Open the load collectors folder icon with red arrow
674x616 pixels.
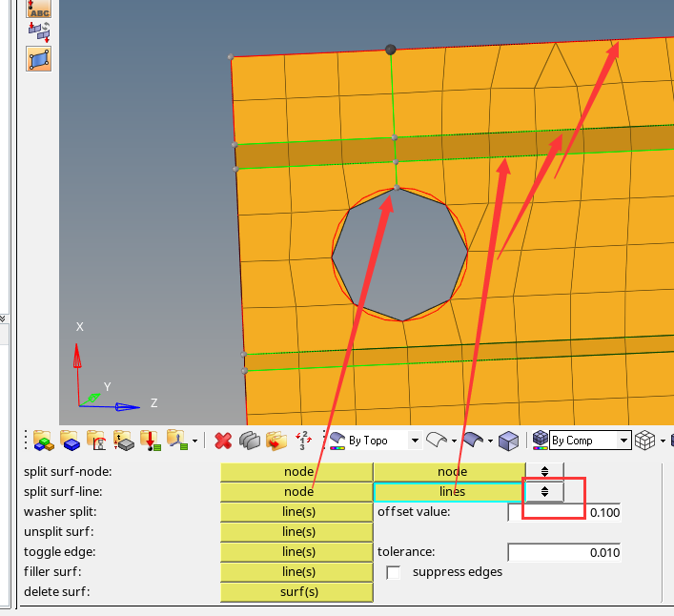151,441
